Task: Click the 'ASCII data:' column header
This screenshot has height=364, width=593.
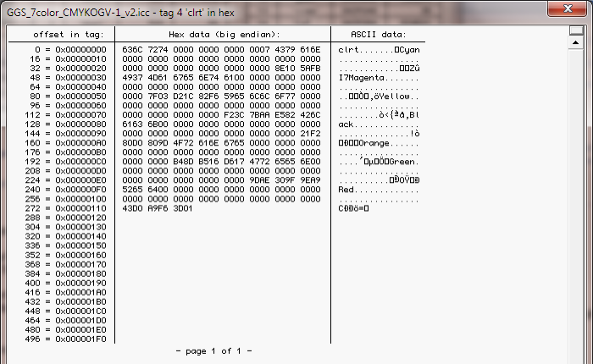Action: coord(378,34)
